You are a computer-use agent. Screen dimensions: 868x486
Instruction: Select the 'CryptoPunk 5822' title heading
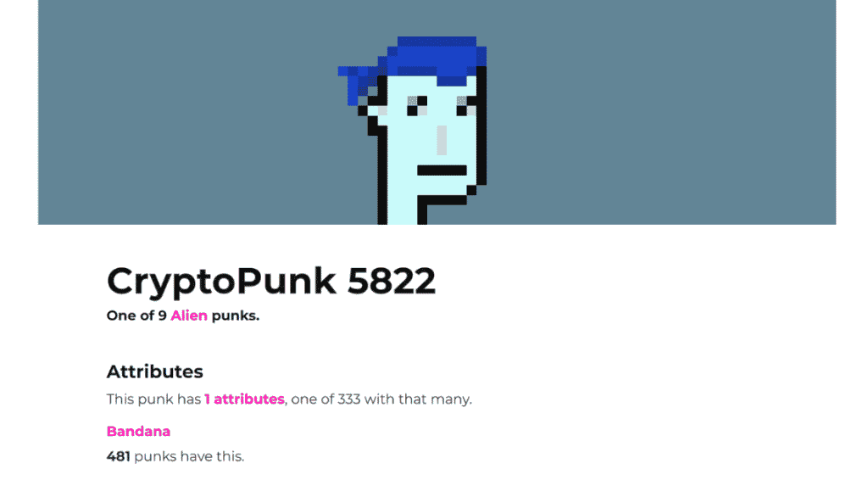[x=271, y=281]
